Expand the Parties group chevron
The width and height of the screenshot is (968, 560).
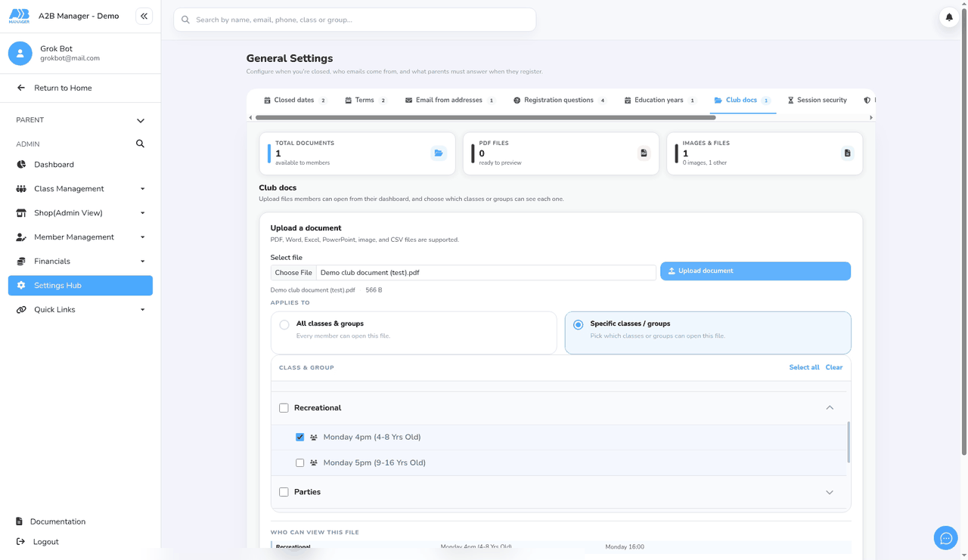tap(830, 492)
